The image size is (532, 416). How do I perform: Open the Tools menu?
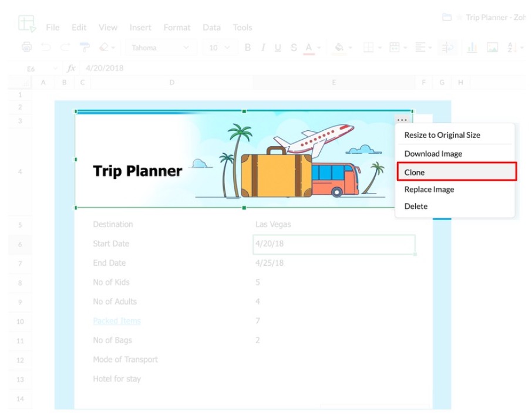pos(243,28)
